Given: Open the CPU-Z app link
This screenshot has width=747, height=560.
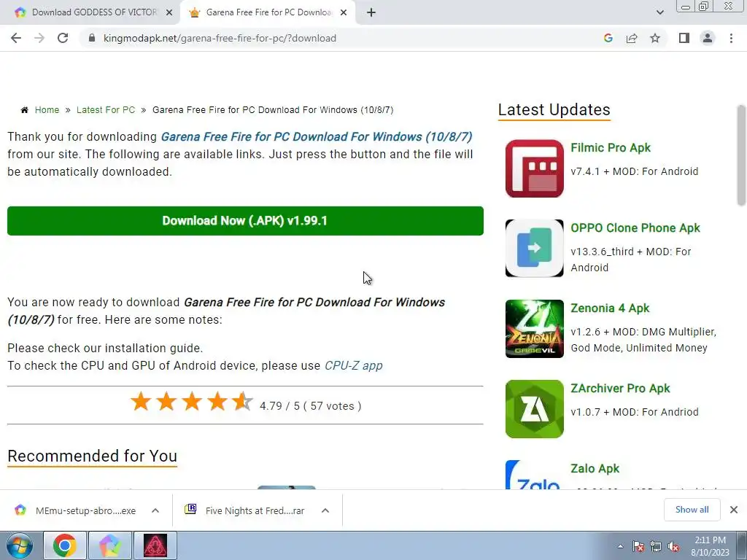Looking at the screenshot, I should coord(354,366).
